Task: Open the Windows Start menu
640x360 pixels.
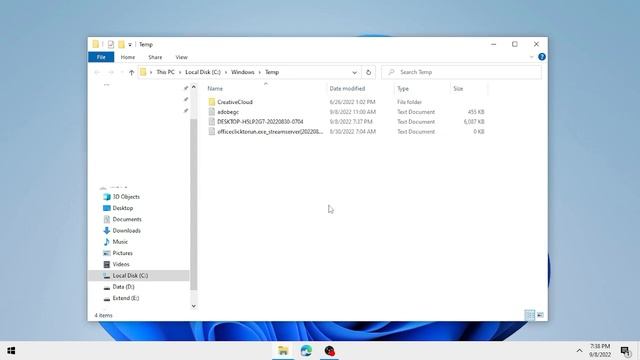Action: click(x=11, y=351)
